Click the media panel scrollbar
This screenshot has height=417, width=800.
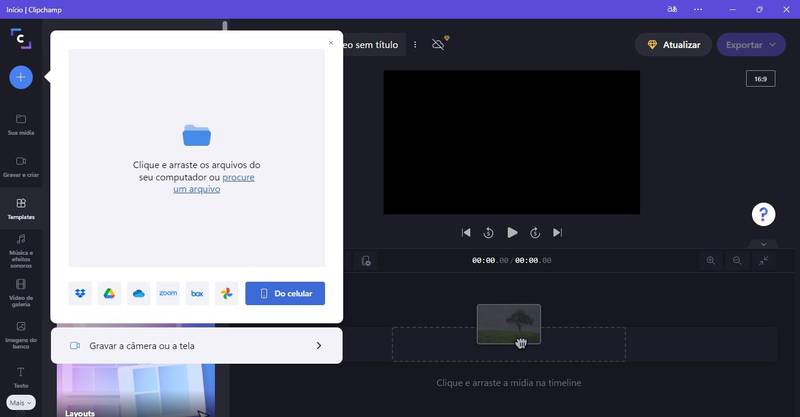225,25
